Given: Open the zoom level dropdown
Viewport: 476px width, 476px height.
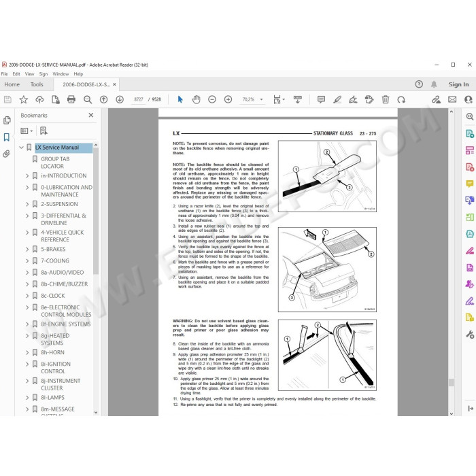Looking at the screenshot, I should (x=261, y=99).
